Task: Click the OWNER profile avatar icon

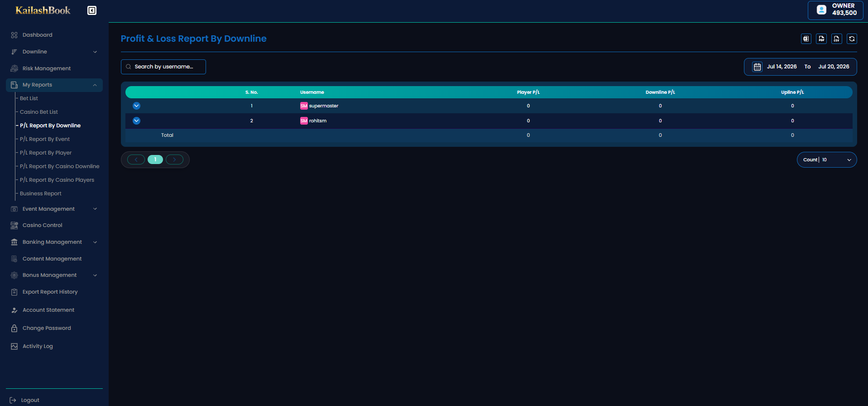Action: coord(821,10)
